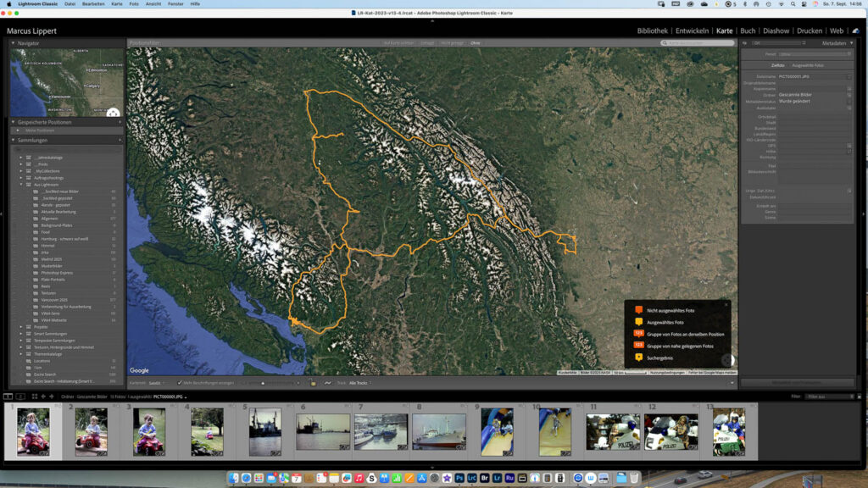This screenshot has width=868, height=488.
Task: Switch to the Buch module
Action: coord(748,31)
